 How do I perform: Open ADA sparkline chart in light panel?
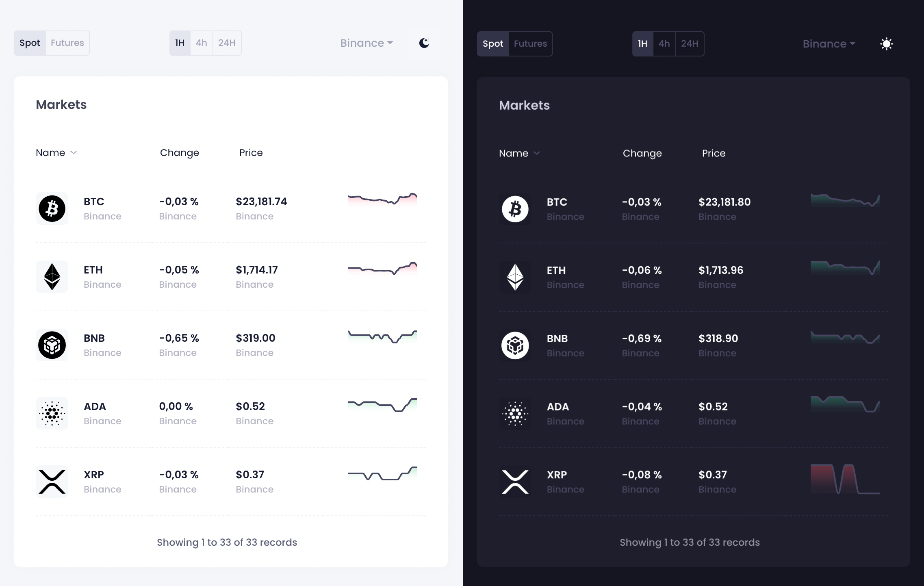click(x=383, y=405)
